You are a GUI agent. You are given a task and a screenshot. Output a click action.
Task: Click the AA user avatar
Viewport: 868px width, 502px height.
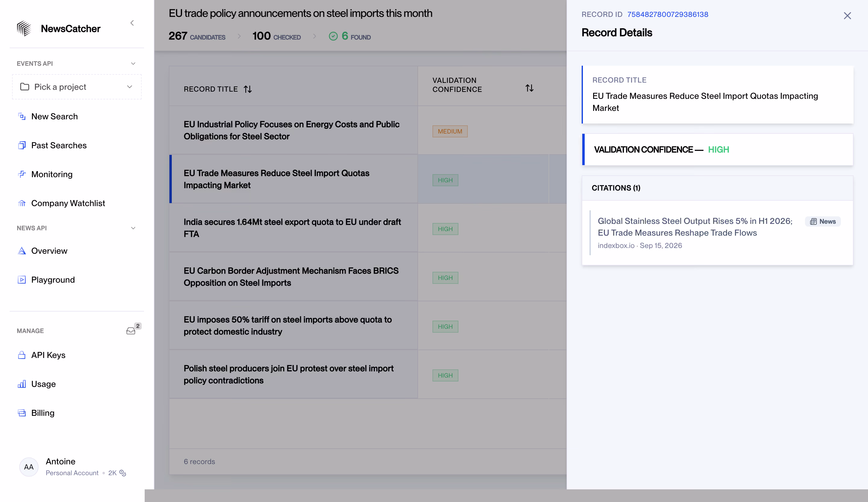(29, 467)
